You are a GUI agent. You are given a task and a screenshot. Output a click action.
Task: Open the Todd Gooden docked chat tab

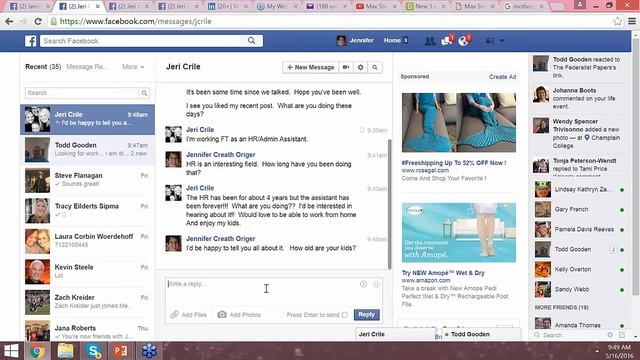coord(481,334)
